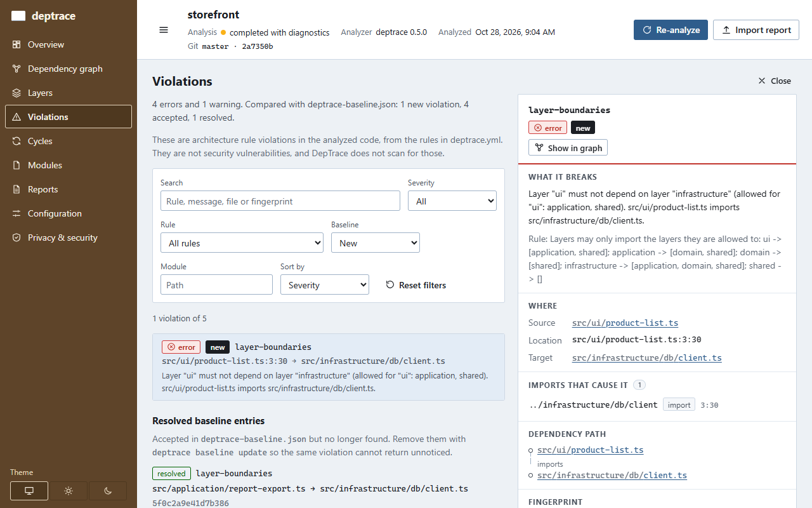This screenshot has width=812, height=508.
Task: Focus the Search rule or message field
Action: [280, 201]
